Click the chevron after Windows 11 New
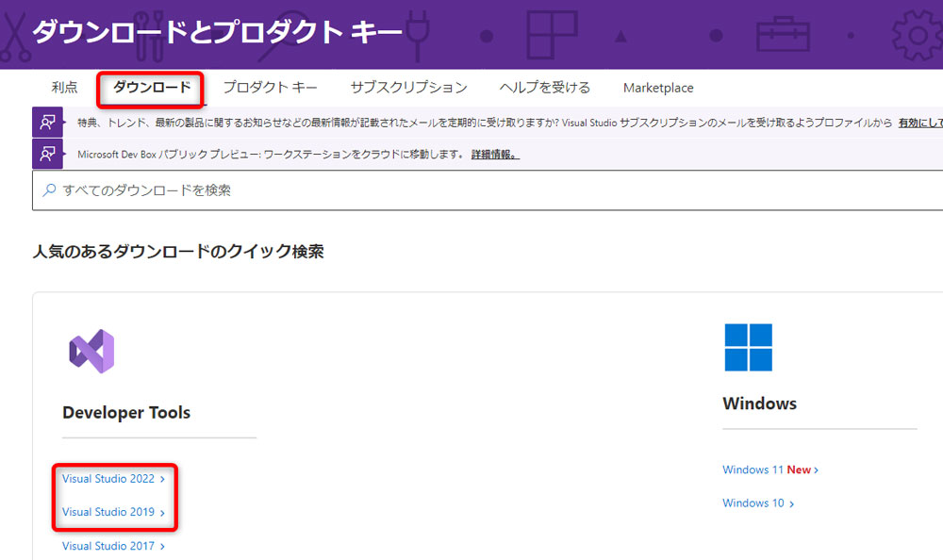 tap(816, 470)
